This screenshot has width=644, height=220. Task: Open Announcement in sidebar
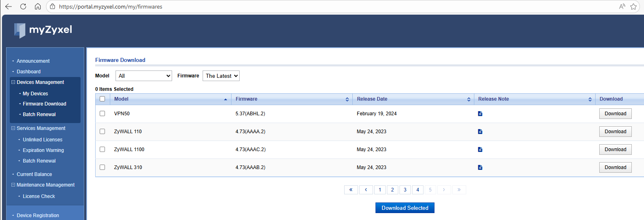pos(33,61)
